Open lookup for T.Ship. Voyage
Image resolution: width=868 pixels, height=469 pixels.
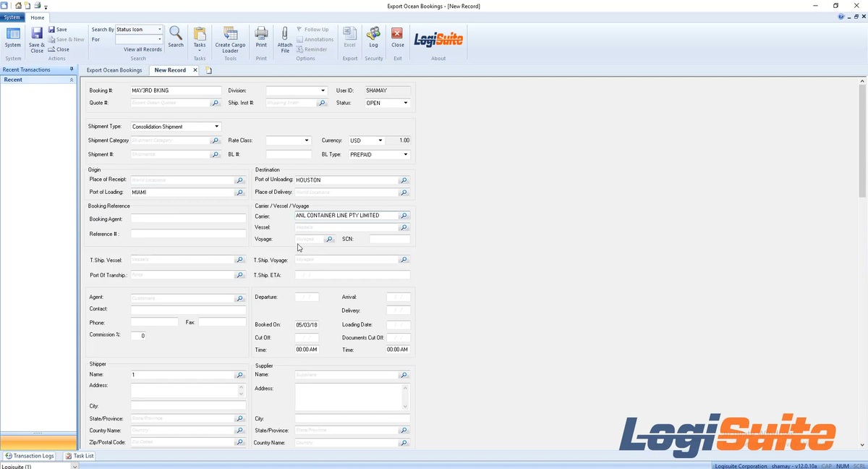(404, 260)
